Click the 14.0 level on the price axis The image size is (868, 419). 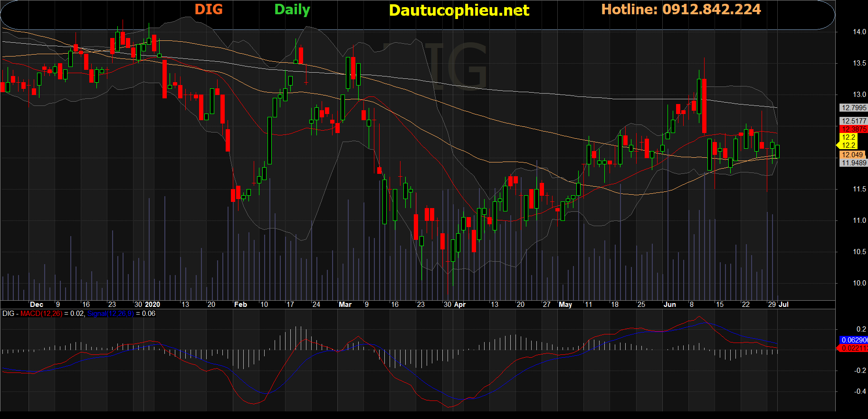tap(859, 32)
